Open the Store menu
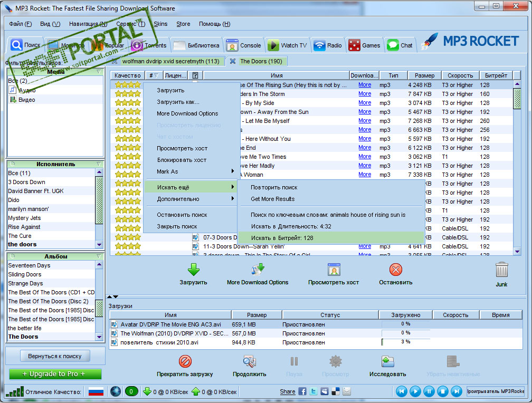The height and width of the screenshot is (403, 532). 183,24
